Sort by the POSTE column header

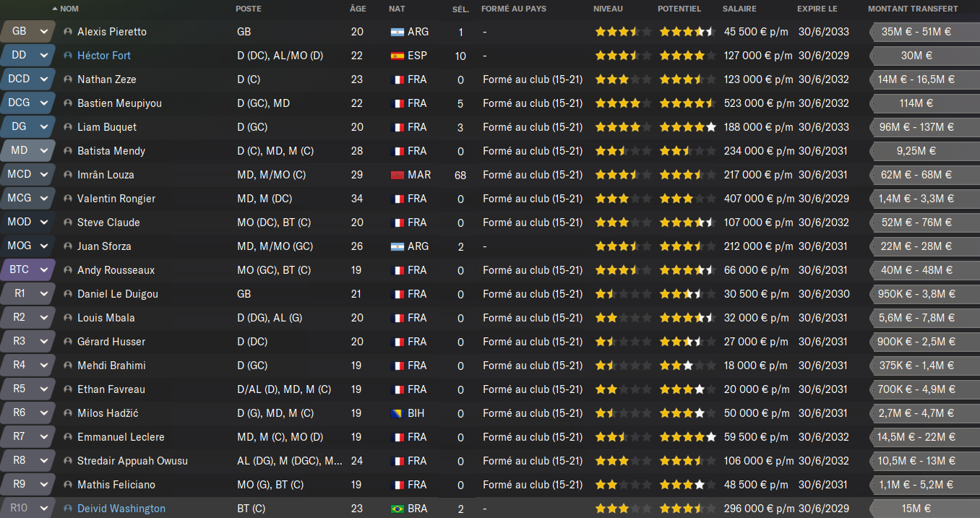click(x=249, y=9)
